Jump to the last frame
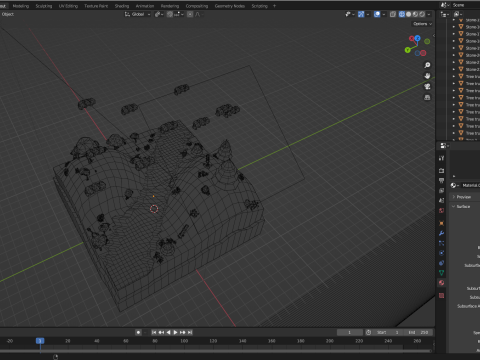The width and height of the screenshot is (480, 360). point(190,332)
